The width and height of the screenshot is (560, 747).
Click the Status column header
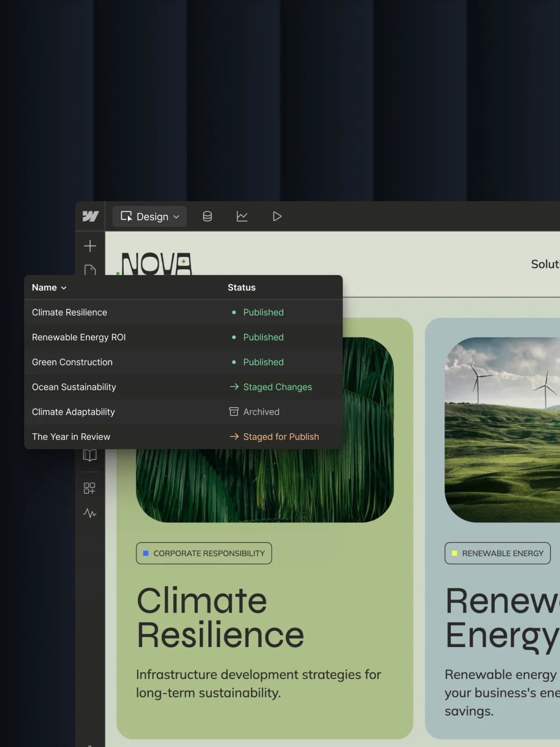[x=242, y=288]
